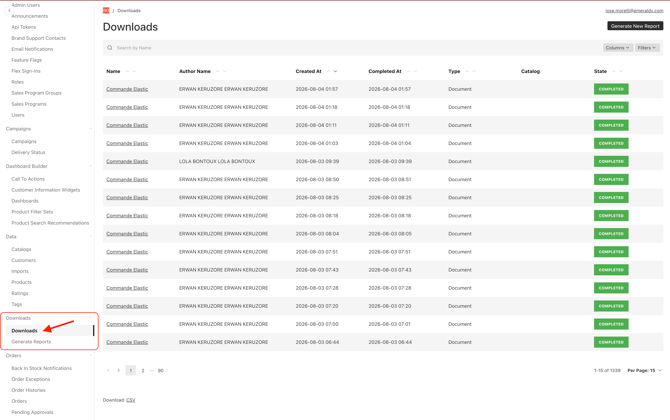The image size is (670, 420).
Task: Open Commande Elastic by Lola Bontoux
Action: tap(127, 162)
